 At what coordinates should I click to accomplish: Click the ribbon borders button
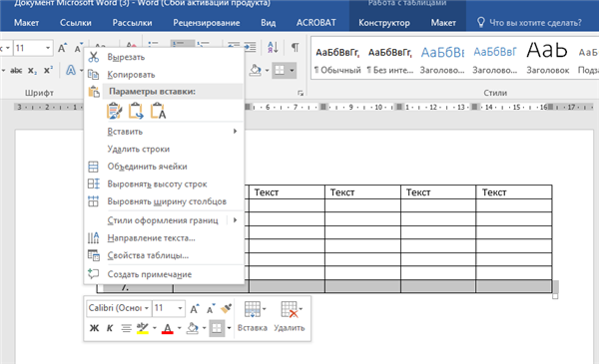pos(280,70)
